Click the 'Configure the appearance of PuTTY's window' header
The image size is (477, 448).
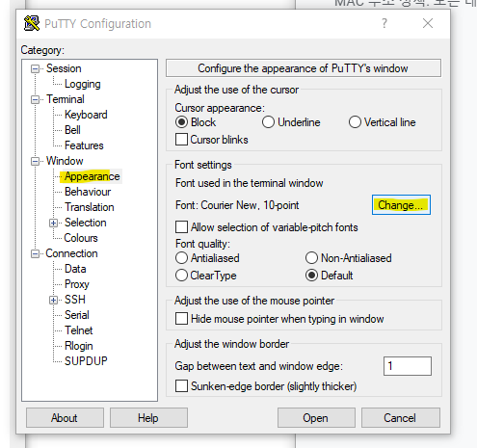tap(304, 68)
